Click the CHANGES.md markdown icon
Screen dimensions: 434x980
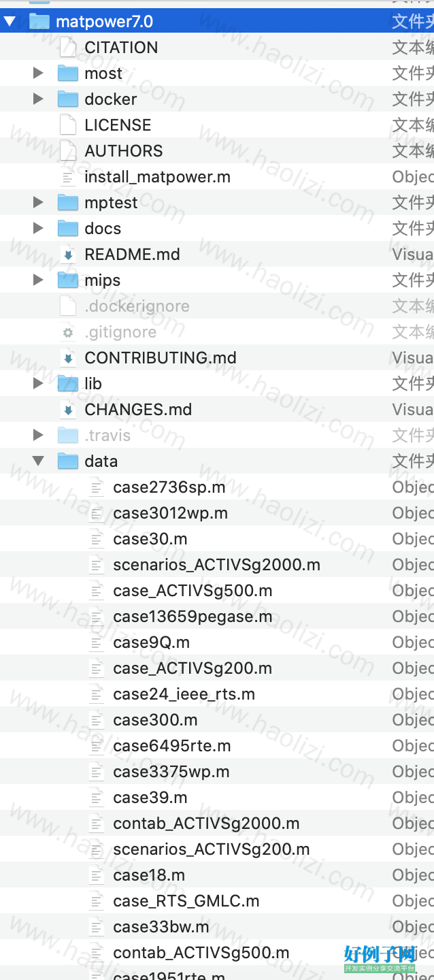(x=68, y=410)
